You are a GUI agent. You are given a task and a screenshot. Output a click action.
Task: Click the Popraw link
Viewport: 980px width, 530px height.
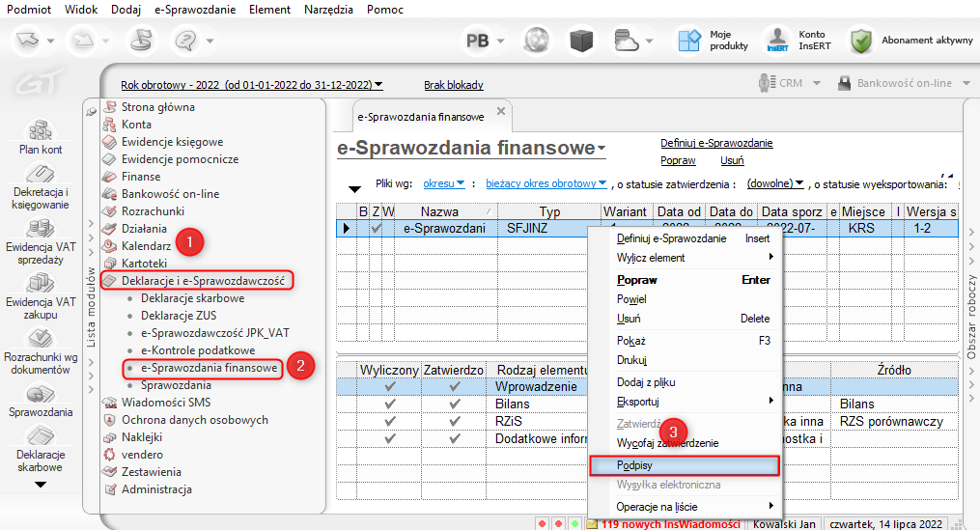(x=678, y=160)
